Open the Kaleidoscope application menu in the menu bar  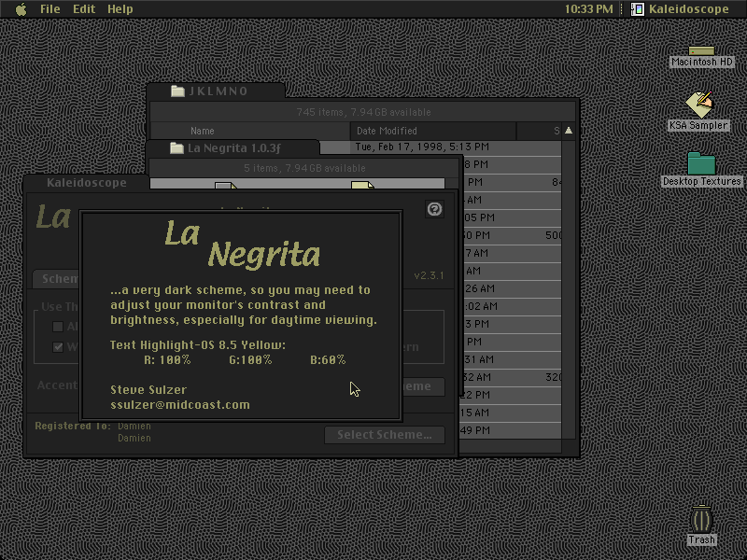click(680, 9)
